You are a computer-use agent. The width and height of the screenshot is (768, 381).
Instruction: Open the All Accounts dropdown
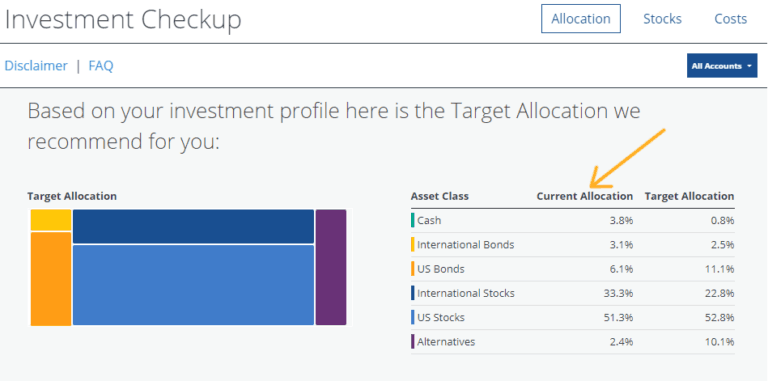(722, 66)
